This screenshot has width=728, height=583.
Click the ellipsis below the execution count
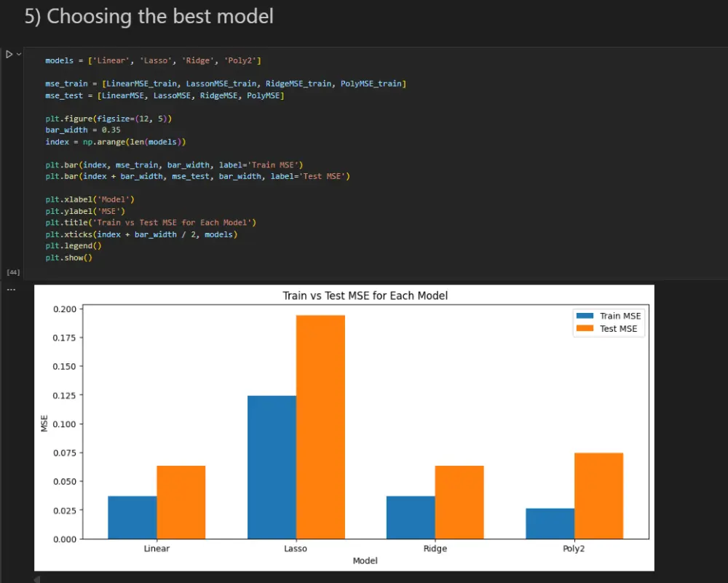tap(11, 289)
